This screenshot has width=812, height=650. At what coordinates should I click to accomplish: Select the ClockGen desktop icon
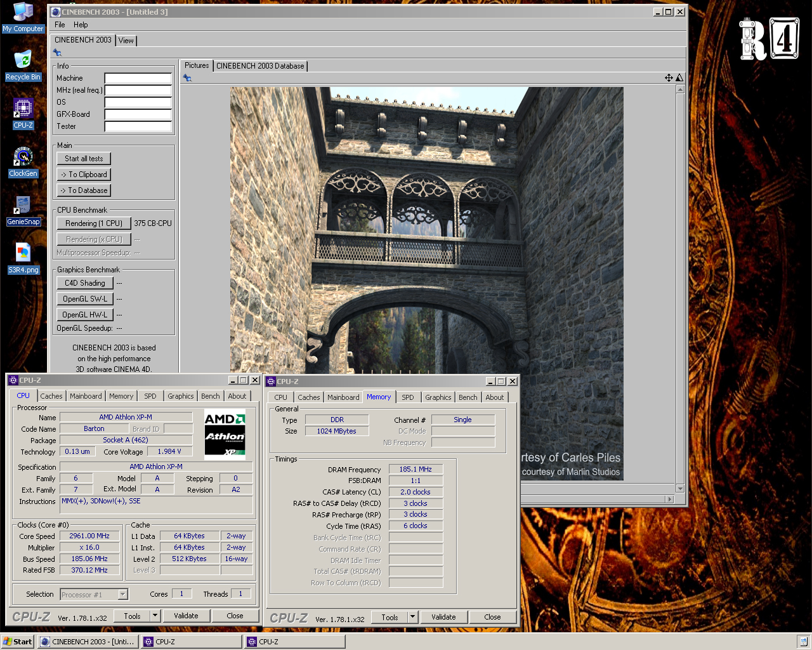click(x=23, y=162)
